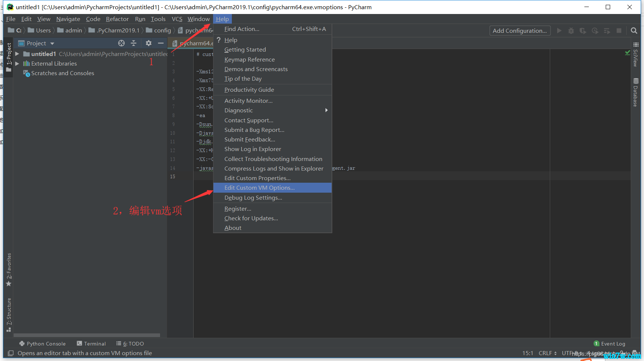Choose About in Help menu

click(272, 228)
